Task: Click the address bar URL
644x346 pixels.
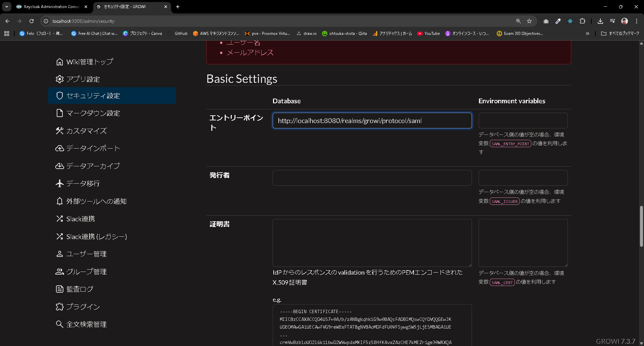Action: 84,21
